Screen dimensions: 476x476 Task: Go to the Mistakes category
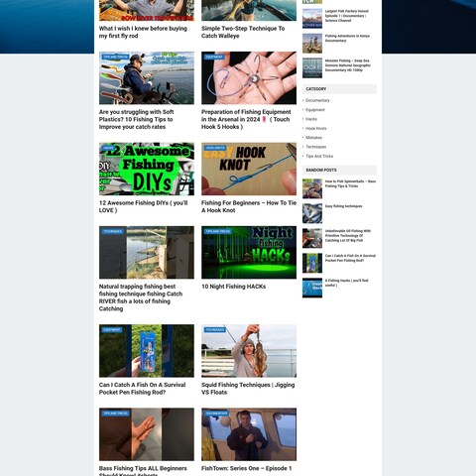coord(313,138)
